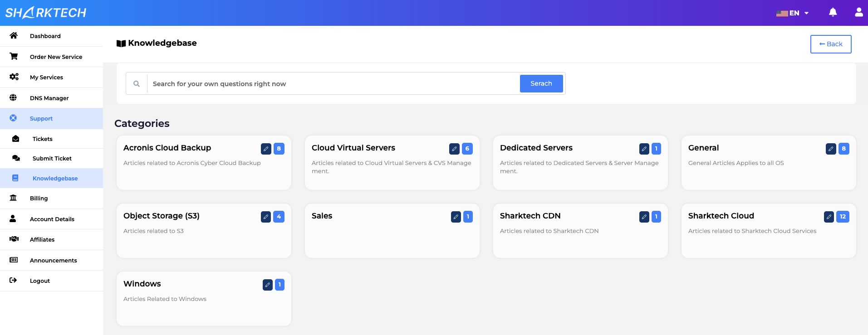Click the DNS Manager globe icon
The height and width of the screenshot is (335, 868).
point(13,98)
